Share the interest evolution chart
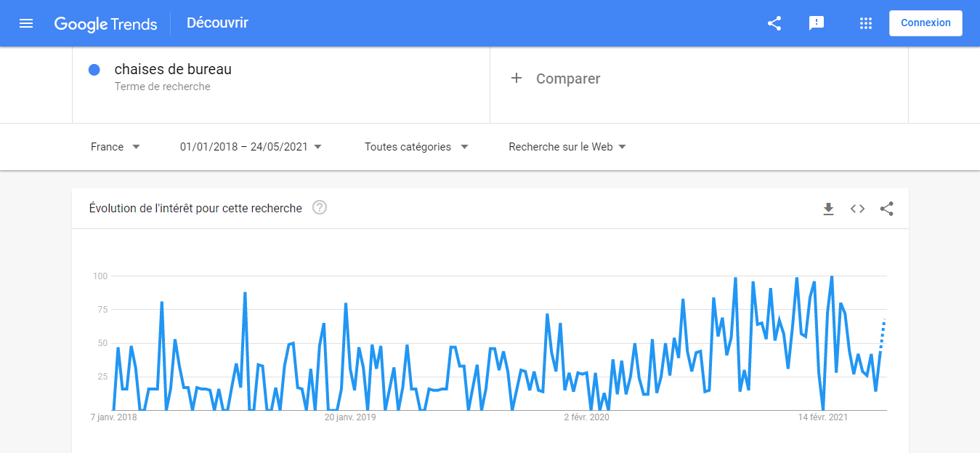This screenshot has width=980, height=453. [x=886, y=209]
